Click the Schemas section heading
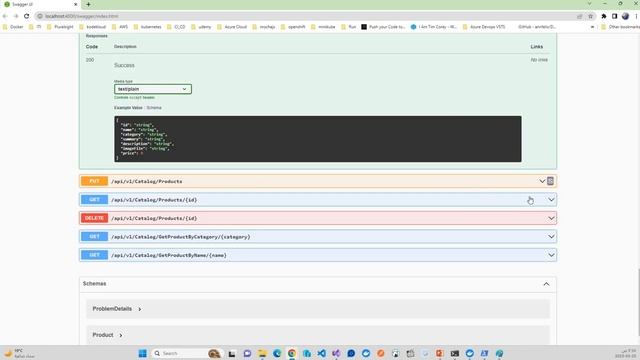This screenshot has height=360, width=640. tap(94, 283)
